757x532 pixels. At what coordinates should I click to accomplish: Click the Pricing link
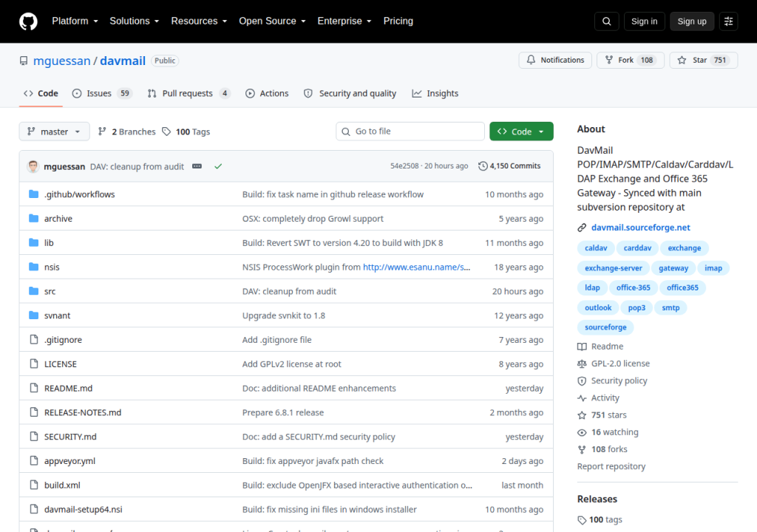(398, 21)
